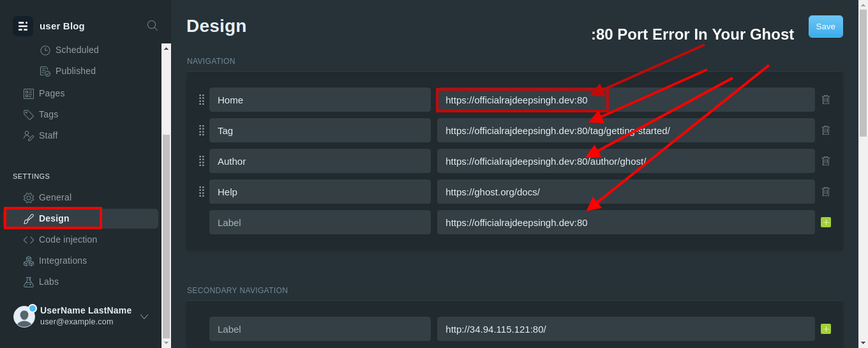Click the user@example.com email text

[x=77, y=322]
